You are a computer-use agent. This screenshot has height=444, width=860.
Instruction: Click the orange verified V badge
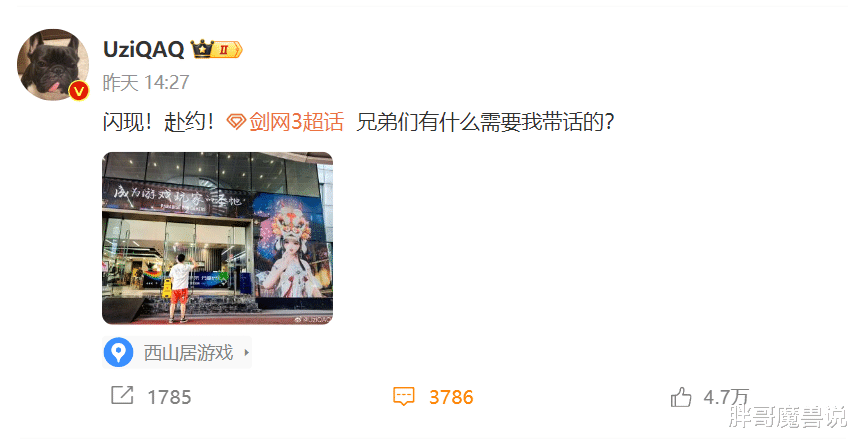(78, 90)
